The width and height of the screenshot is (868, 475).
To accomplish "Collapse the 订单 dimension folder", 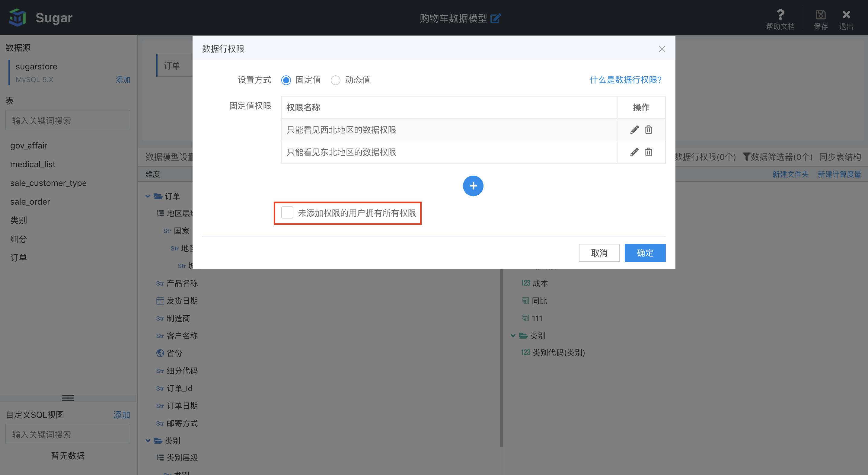I will [148, 196].
